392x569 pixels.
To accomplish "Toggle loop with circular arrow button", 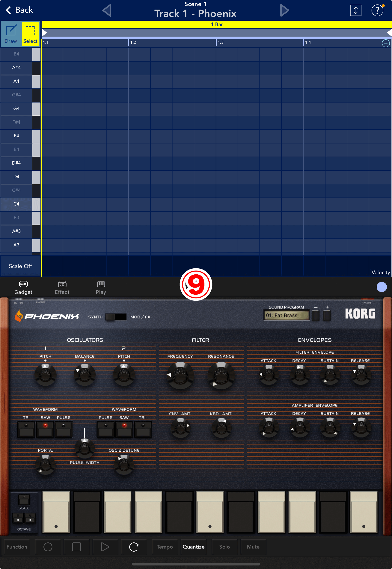I will point(134,547).
